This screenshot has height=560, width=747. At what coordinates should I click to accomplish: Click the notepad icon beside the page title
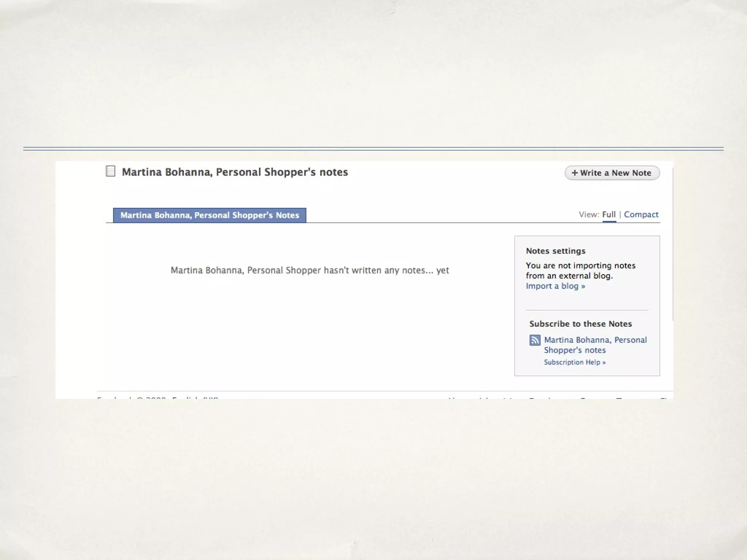(x=111, y=171)
